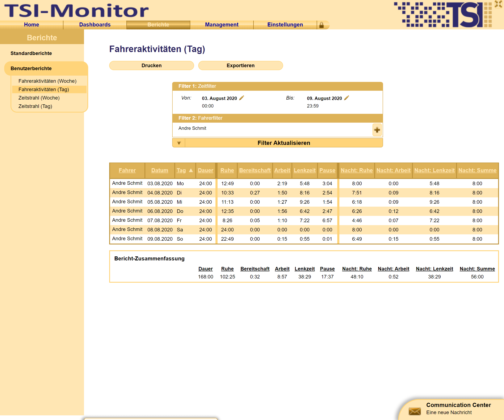Click the Exportieren button
The width and height of the screenshot is (504, 420).
coord(240,66)
